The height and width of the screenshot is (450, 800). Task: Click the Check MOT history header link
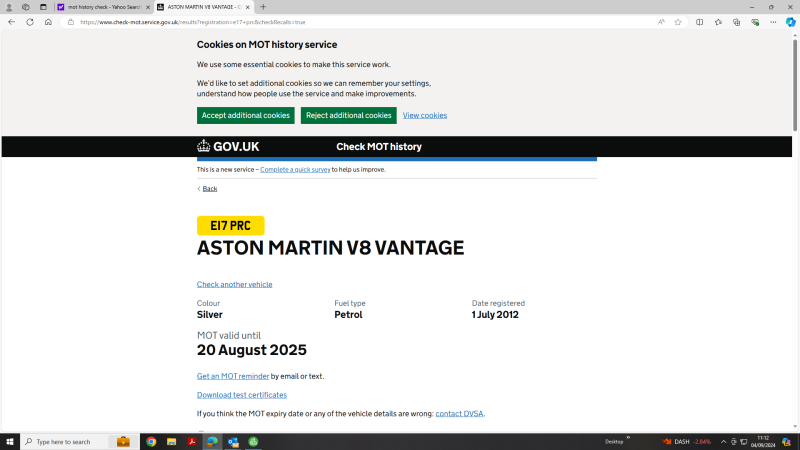point(379,147)
